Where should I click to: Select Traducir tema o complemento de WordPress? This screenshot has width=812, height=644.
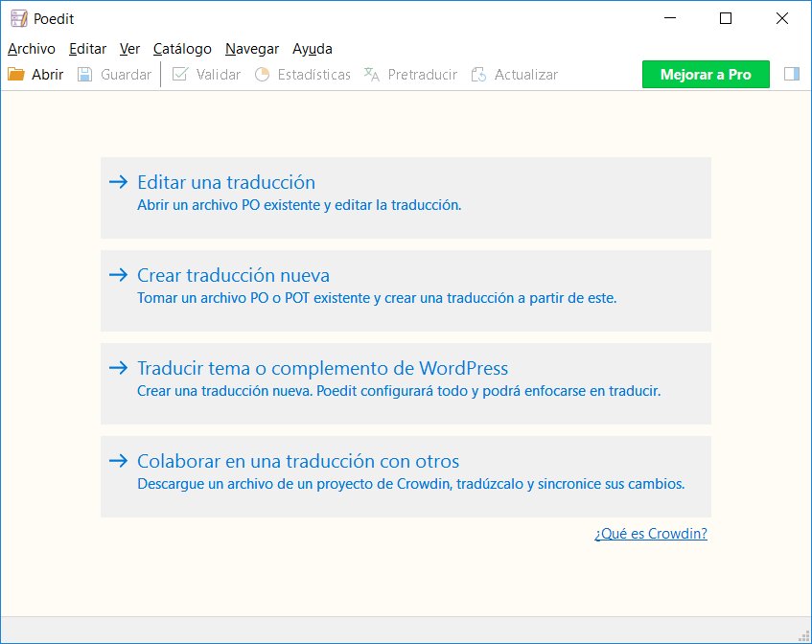coord(406,383)
